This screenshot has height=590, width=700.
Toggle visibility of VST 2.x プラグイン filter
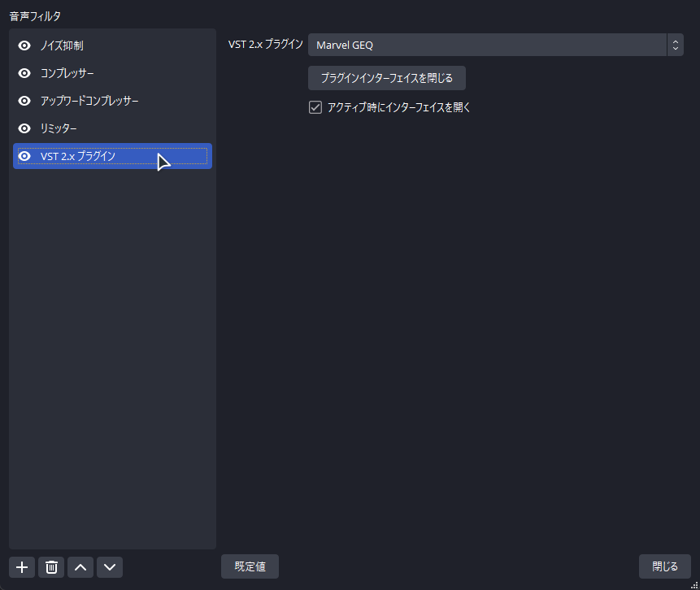pos(24,156)
